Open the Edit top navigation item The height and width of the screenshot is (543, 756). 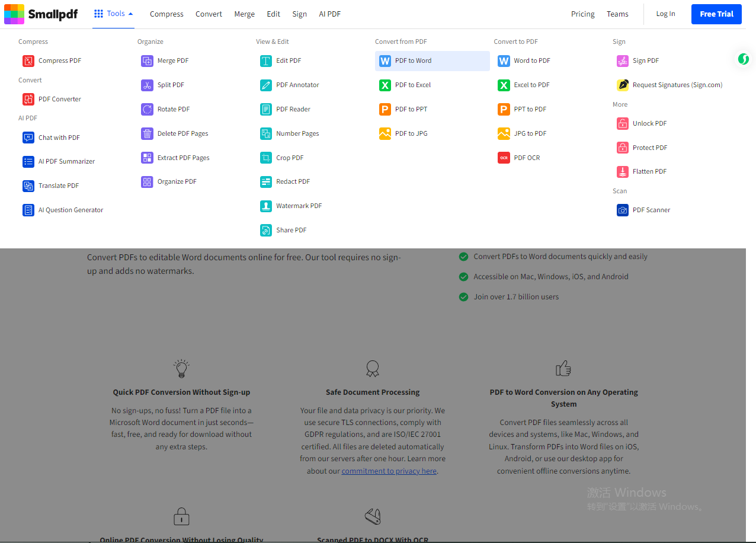click(274, 14)
